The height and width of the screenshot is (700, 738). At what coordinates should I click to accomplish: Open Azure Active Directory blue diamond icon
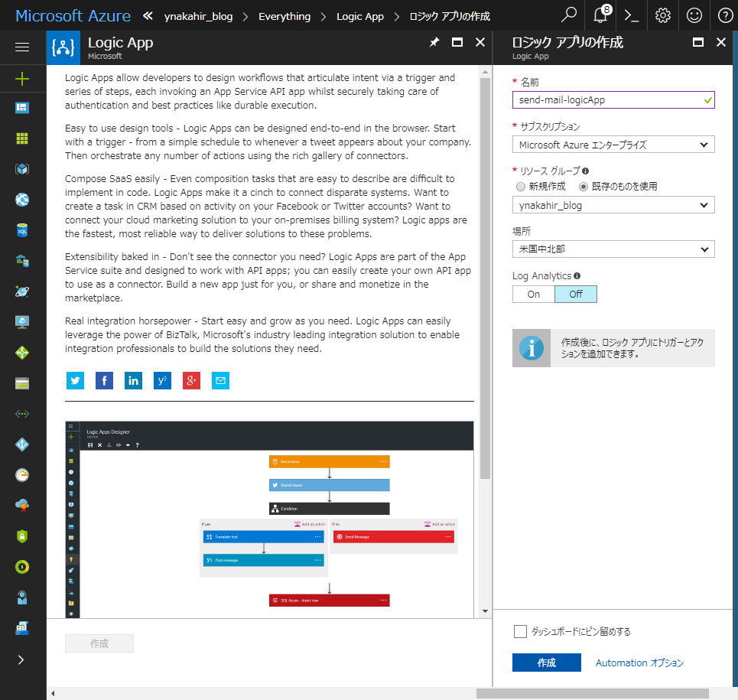(22, 444)
